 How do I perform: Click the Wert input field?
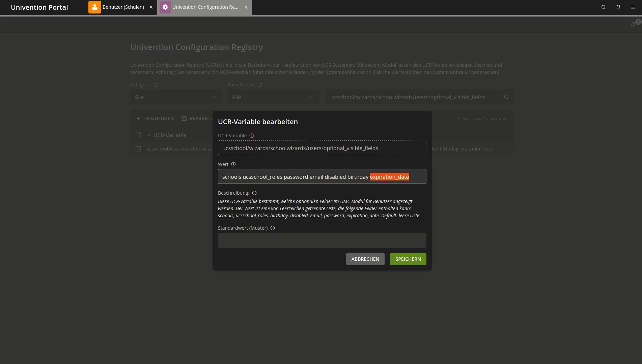tap(322, 176)
